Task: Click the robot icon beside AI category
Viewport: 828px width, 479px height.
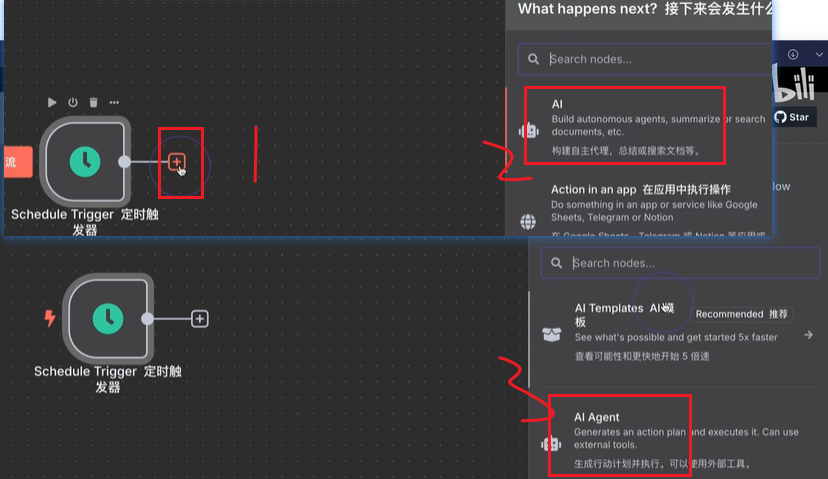Action: click(529, 130)
